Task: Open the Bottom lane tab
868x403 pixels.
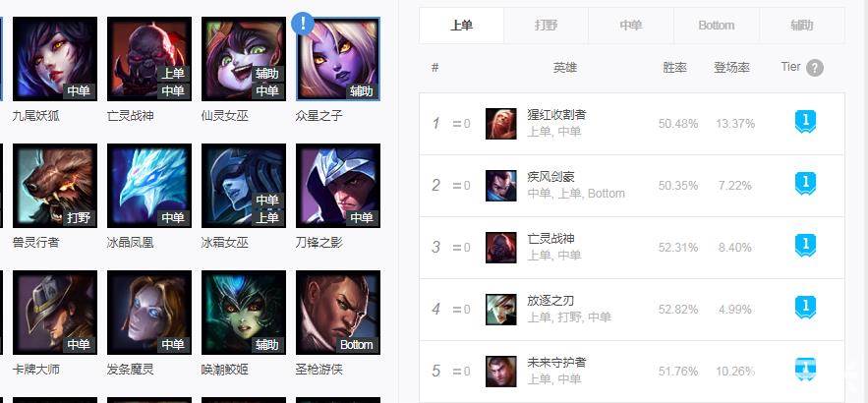Action: [x=717, y=26]
